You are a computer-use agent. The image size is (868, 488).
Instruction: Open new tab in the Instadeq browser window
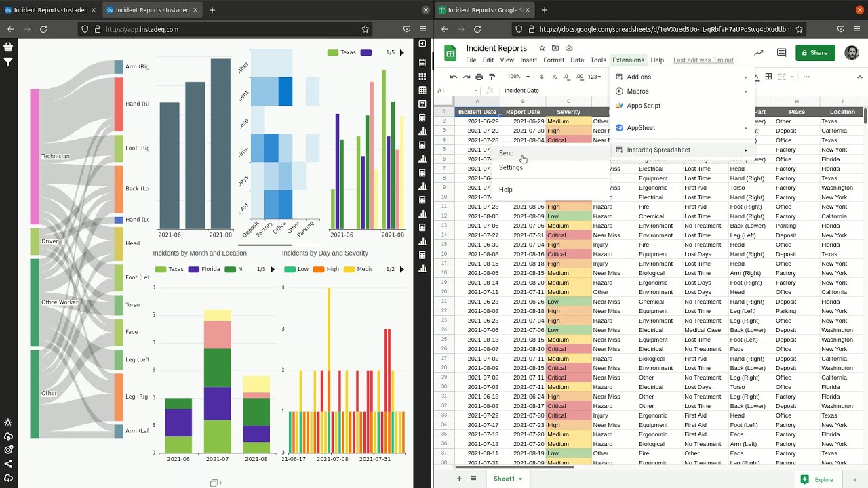212,10
